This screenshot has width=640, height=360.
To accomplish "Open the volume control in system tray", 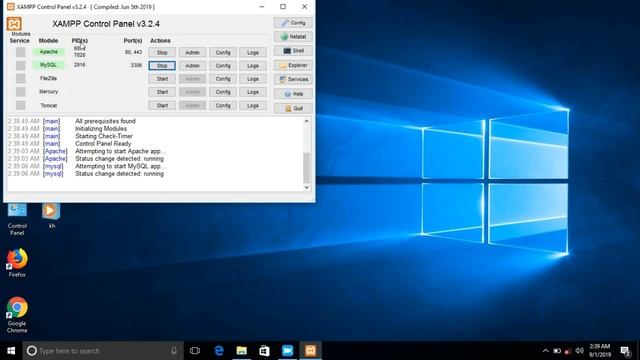I will point(579,351).
